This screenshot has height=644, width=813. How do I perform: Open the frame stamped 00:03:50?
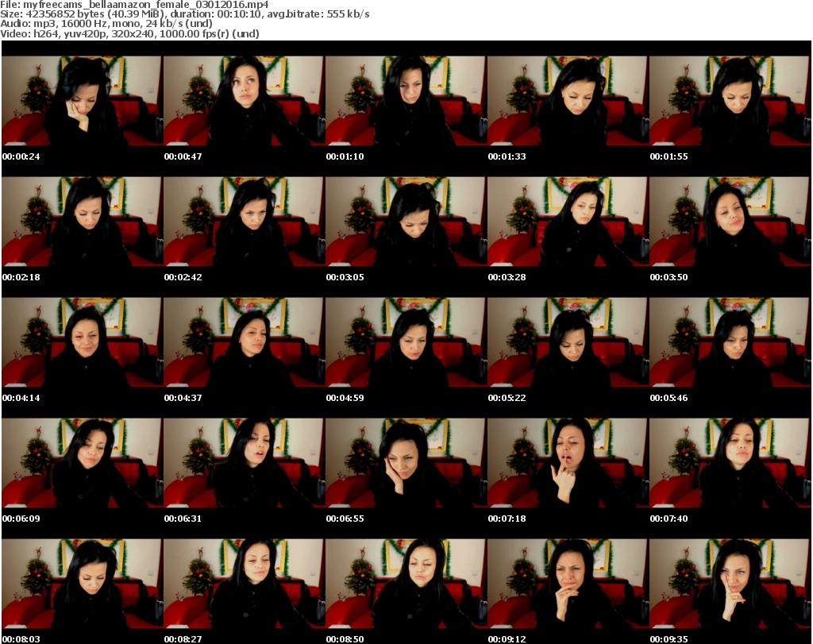730,222
